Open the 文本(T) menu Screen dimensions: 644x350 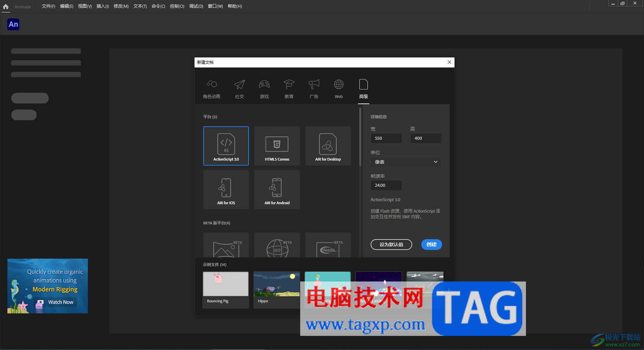pyautogui.click(x=140, y=6)
